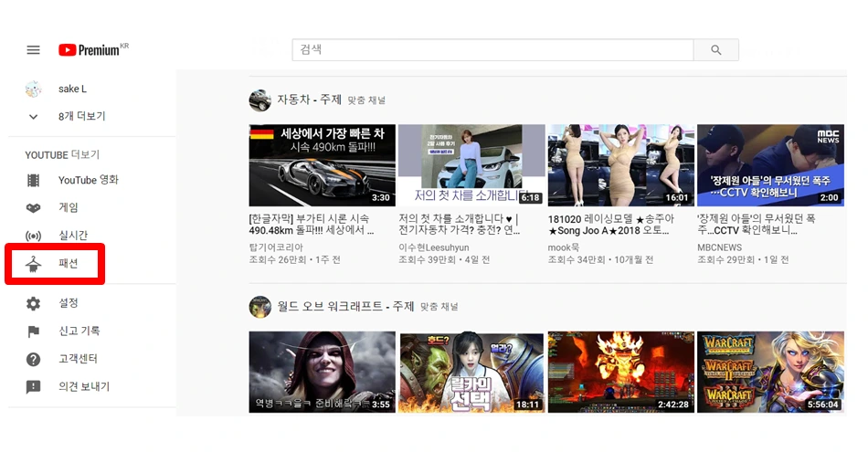
Task: Play the 18:11 선택 thumbnail video
Action: (x=471, y=372)
